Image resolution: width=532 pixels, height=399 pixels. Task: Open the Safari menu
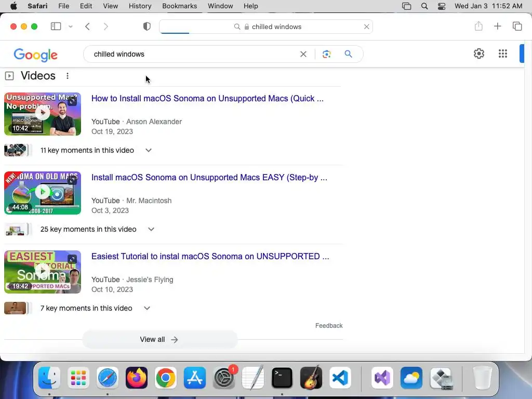(x=37, y=6)
